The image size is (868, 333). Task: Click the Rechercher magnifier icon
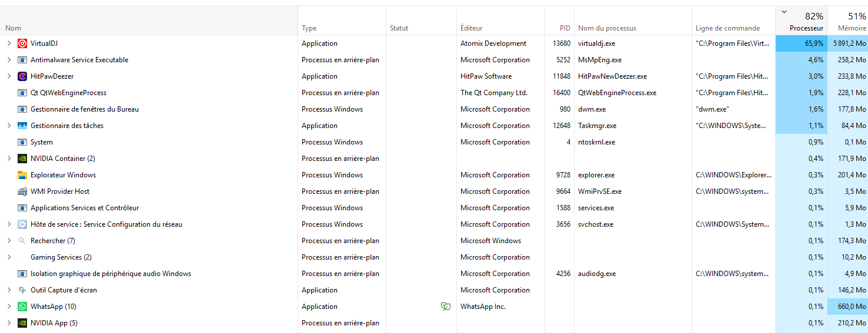(x=22, y=241)
